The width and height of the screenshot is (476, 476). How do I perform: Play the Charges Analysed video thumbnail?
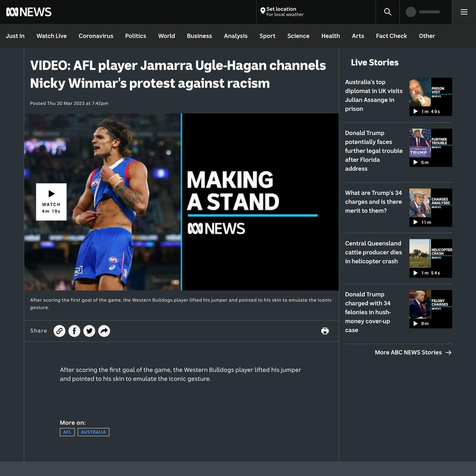[430, 208]
